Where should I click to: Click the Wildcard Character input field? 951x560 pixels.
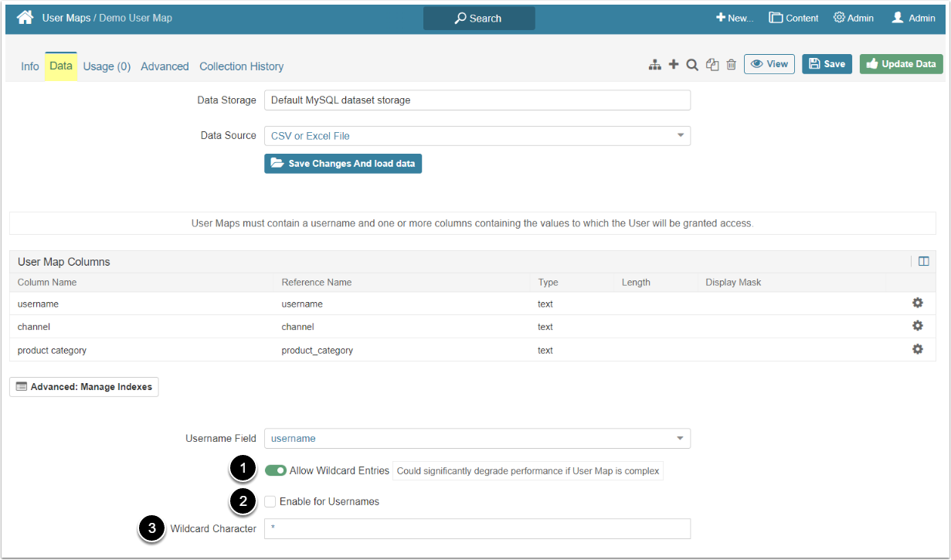coord(477,528)
